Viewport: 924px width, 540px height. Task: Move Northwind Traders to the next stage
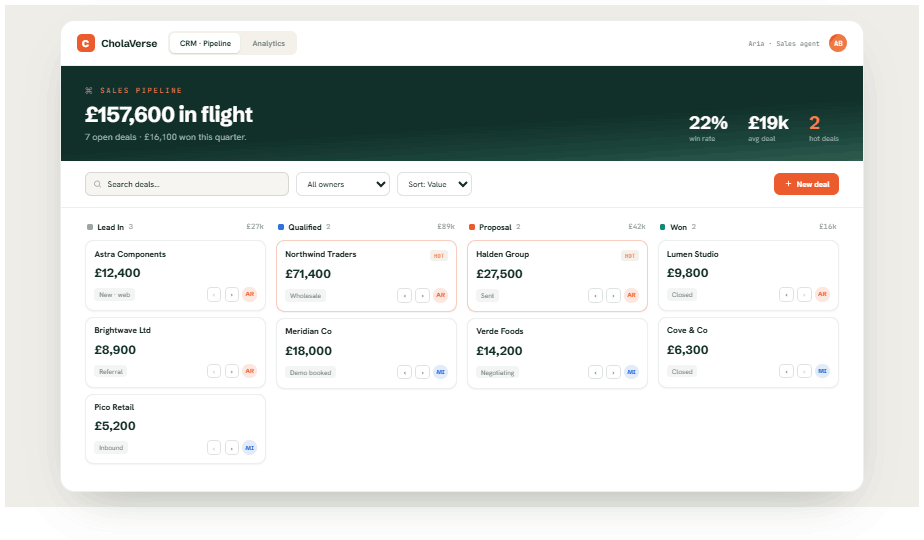[423, 295]
